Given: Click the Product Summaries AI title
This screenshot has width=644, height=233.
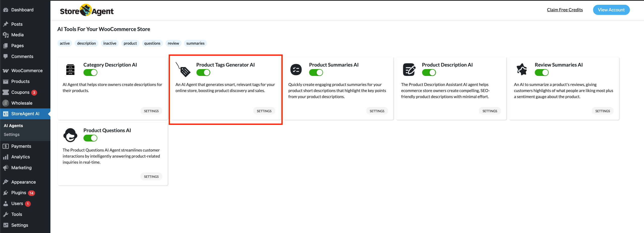Looking at the screenshot, I should point(334,65).
